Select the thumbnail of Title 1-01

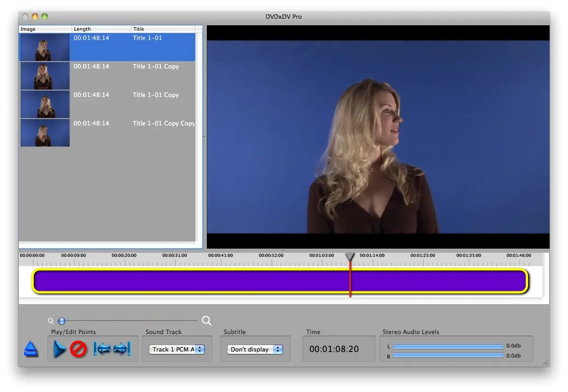click(45, 47)
